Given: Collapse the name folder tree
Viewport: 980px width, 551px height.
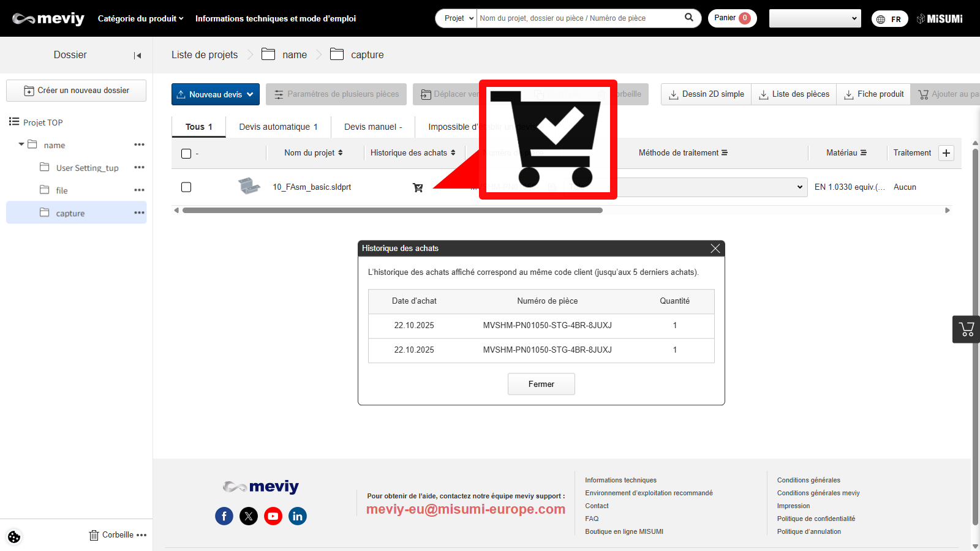Looking at the screenshot, I should click(x=21, y=144).
